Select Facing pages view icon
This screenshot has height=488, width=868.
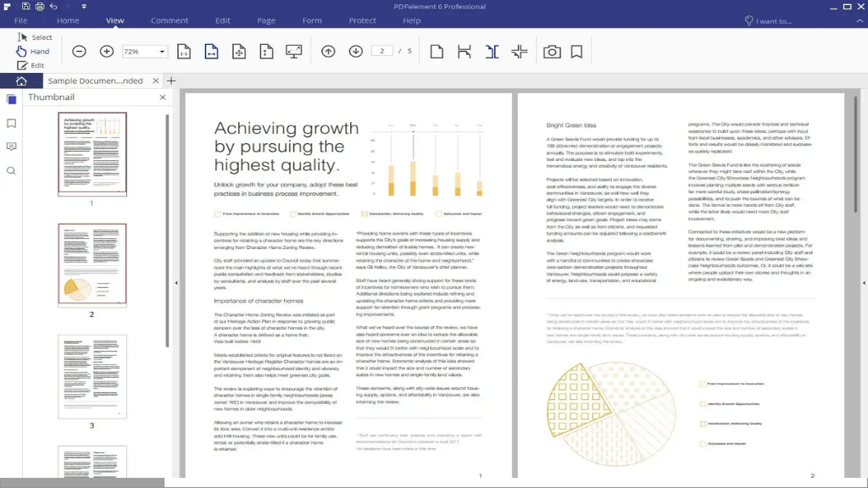492,52
